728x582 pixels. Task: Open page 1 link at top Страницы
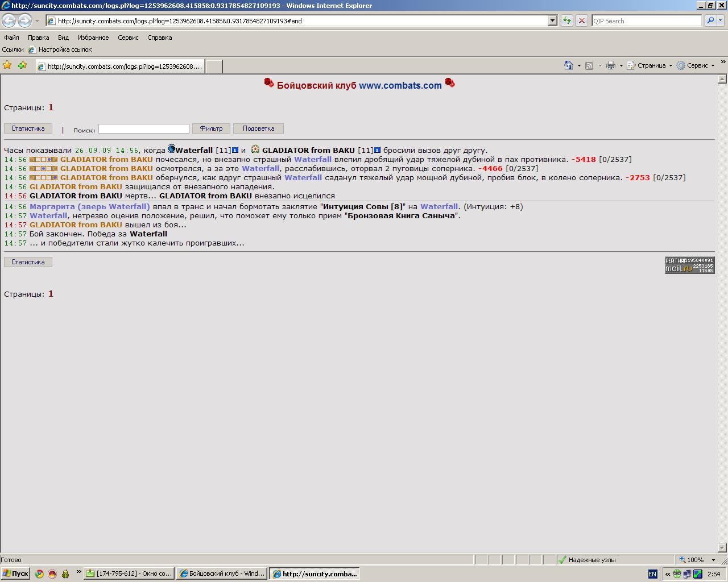(x=51, y=107)
